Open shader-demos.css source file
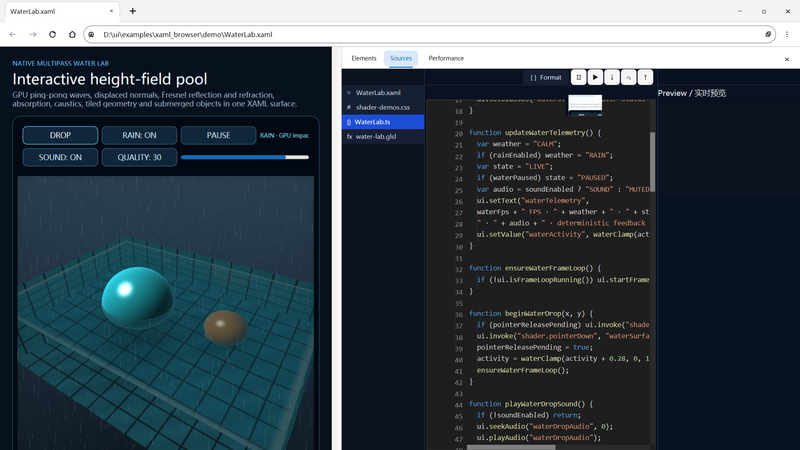 coord(383,107)
